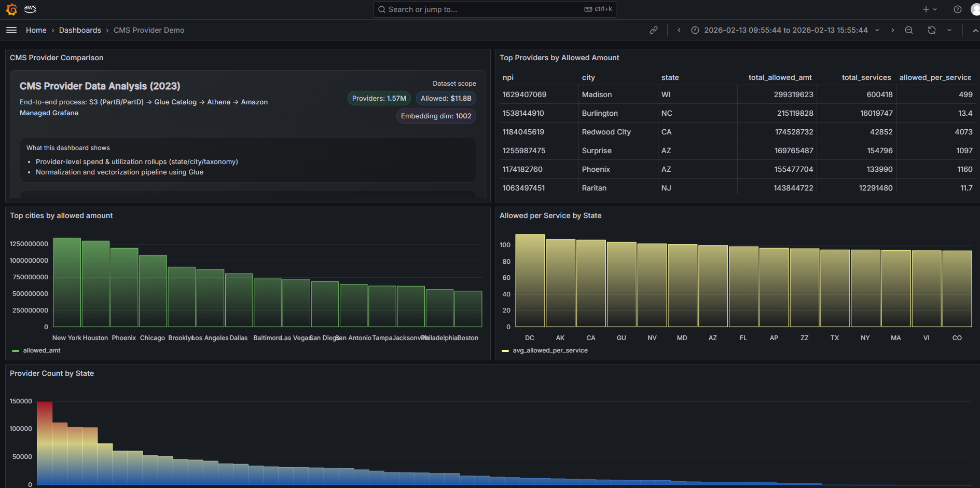The image size is (980, 488).
Task: Zoom out the time range with magnifier icon
Action: (909, 30)
